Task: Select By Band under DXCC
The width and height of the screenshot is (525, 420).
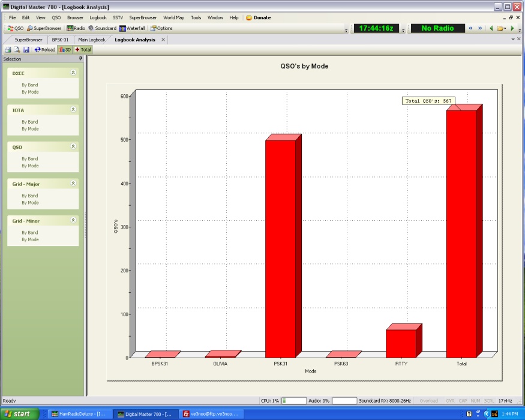Action: point(30,85)
